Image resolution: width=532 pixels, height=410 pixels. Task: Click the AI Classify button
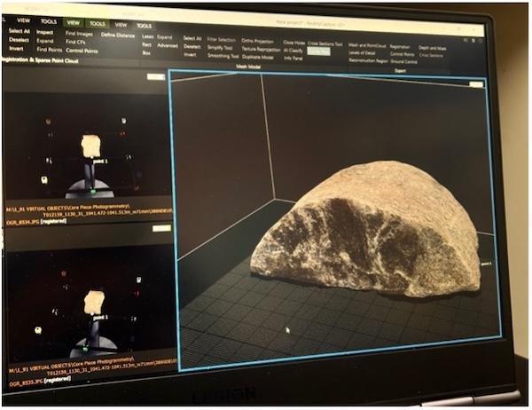coord(293,51)
